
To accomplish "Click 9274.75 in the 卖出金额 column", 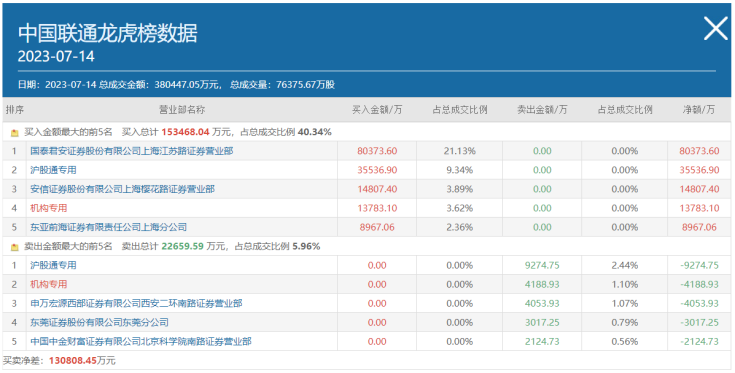I will point(542,265).
